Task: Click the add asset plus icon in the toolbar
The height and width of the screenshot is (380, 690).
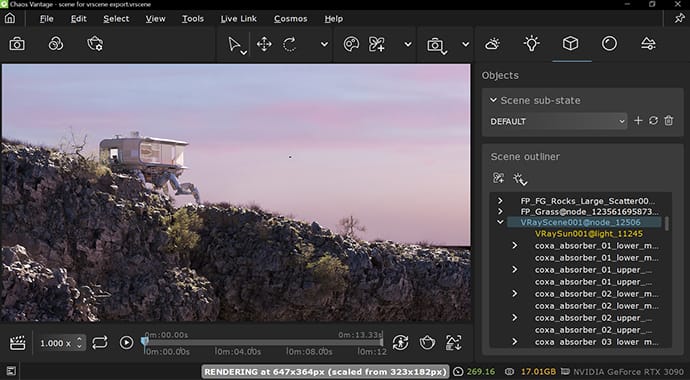Action: point(377,44)
